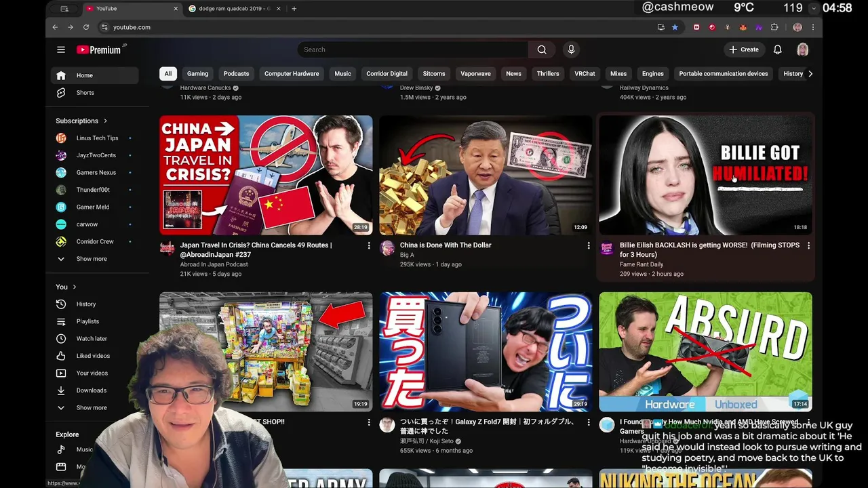
Task: Open the YouTube hamburger guide menu
Action: pos(61,49)
